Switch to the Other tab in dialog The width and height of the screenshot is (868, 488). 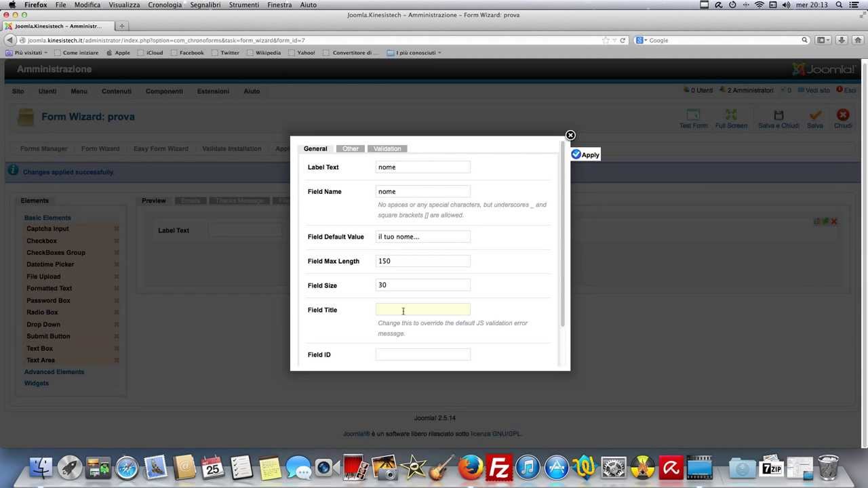(351, 148)
